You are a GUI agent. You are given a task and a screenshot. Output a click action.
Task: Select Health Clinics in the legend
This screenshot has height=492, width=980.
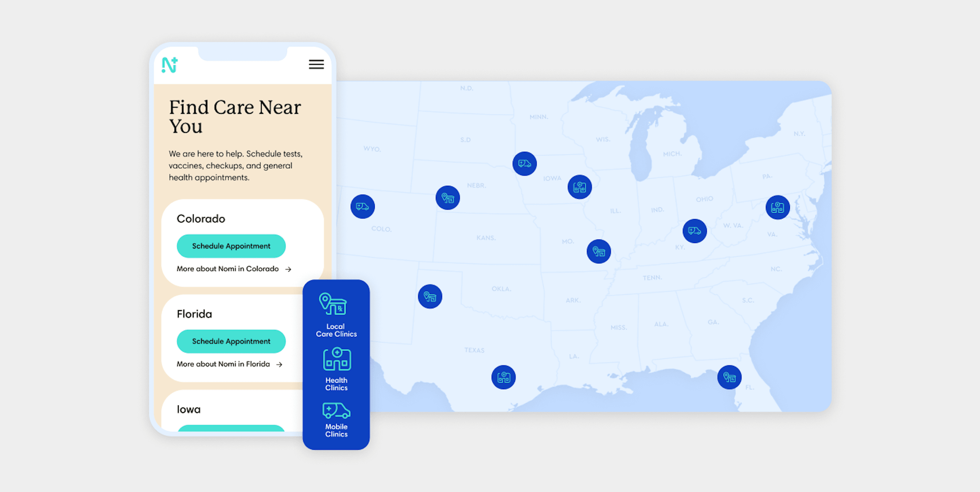point(336,369)
